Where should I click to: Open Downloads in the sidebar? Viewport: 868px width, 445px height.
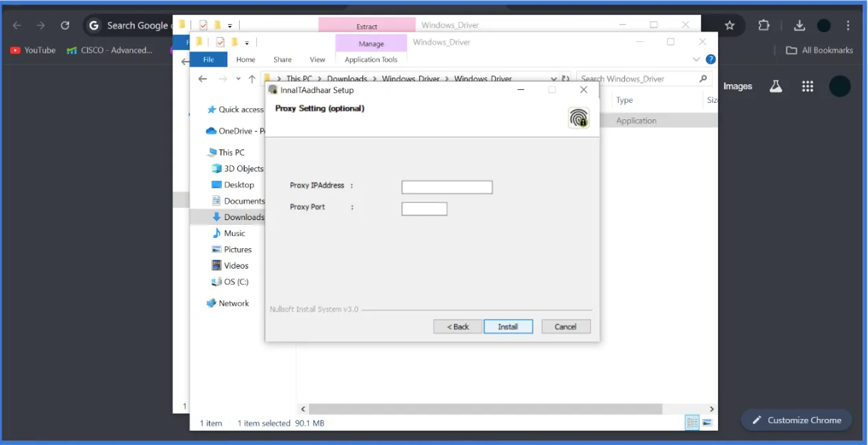point(238,217)
